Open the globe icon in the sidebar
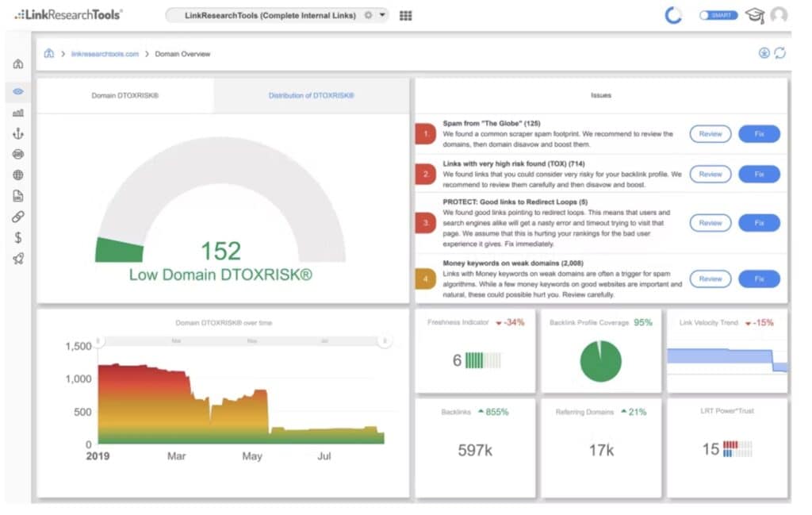Image resolution: width=812 pixels, height=515 pixels. click(x=18, y=175)
